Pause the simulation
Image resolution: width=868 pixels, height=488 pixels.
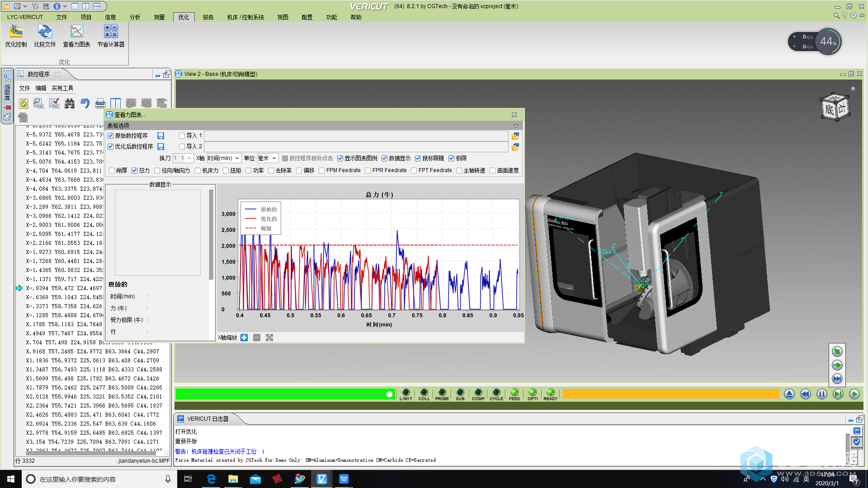pyautogui.click(x=821, y=394)
